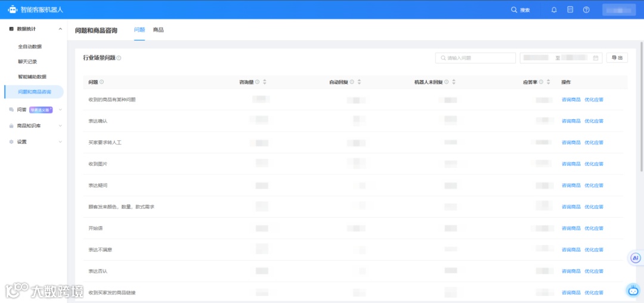Image resolution: width=644 pixels, height=303 pixels.
Task: Click info icon beside 机器人未回复 column header
Action: pos(447,82)
